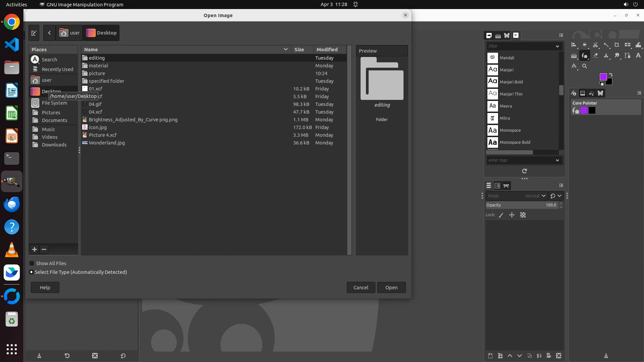Viewport: 644px width, 362px height.
Task: Enable the Show All Files checkbox
Action: [x=32, y=263]
